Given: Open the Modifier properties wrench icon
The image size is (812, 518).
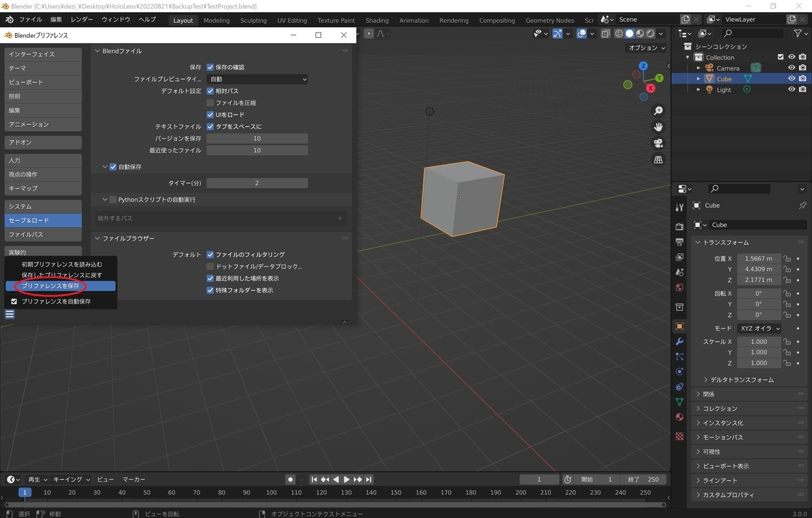Looking at the screenshot, I should click(679, 342).
